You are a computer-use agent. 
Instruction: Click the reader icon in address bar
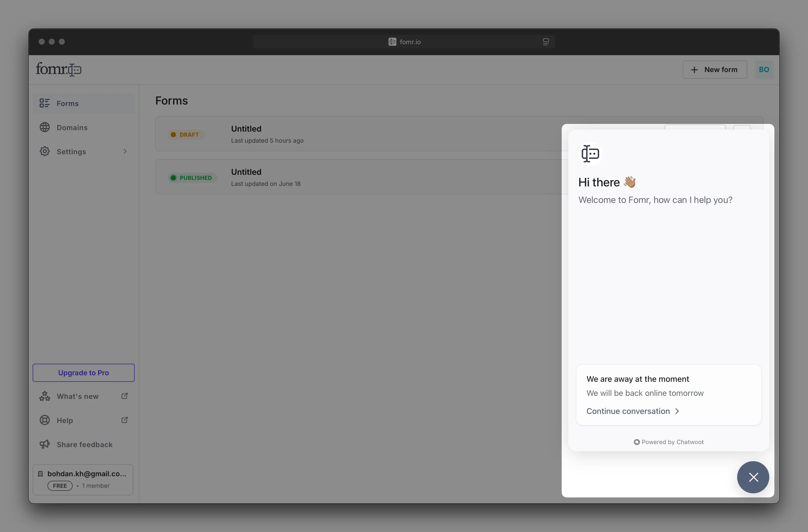point(545,42)
